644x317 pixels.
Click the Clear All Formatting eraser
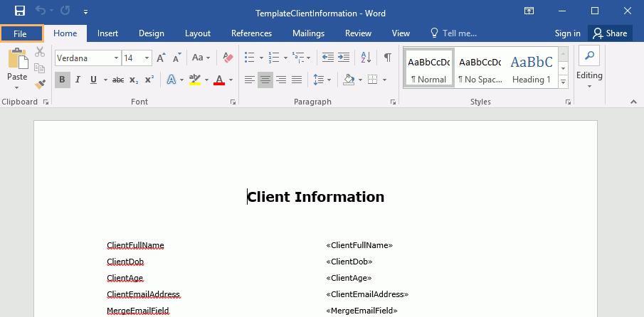[x=228, y=58]
